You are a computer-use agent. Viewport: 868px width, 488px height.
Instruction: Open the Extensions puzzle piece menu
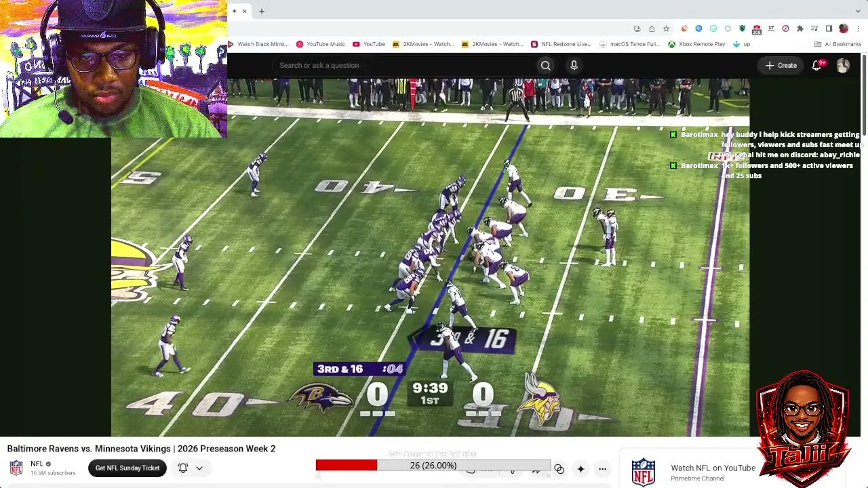[x=800, y=28]
